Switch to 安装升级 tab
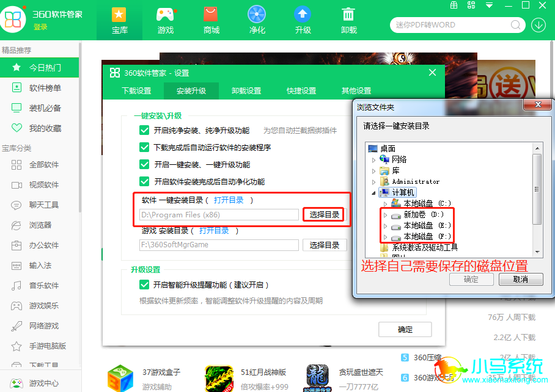The width and height of the screenshot is (555, 392). point(191,91)
